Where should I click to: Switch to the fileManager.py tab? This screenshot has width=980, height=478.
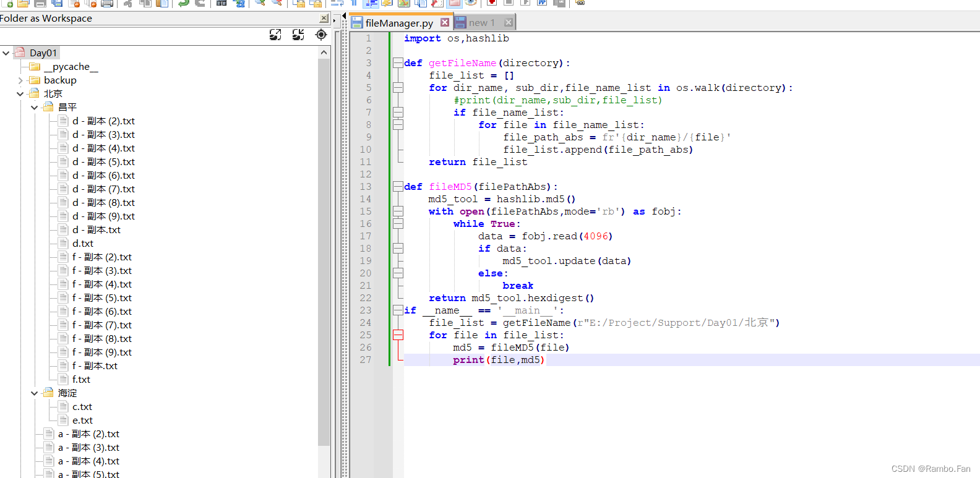tap(399, 23)
